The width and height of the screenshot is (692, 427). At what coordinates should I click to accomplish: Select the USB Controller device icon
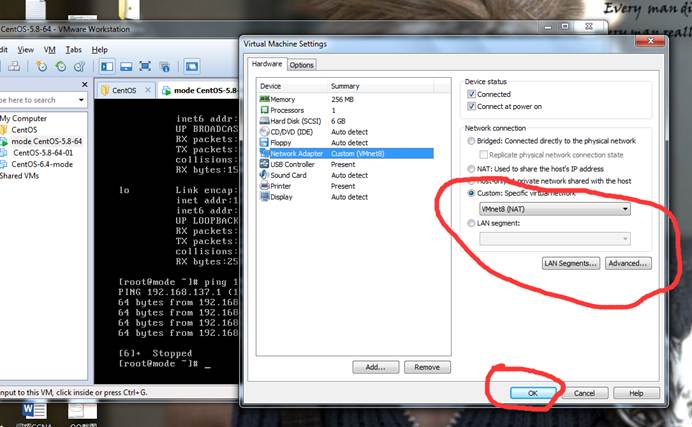pyautogui.click(x=264, y=164)
